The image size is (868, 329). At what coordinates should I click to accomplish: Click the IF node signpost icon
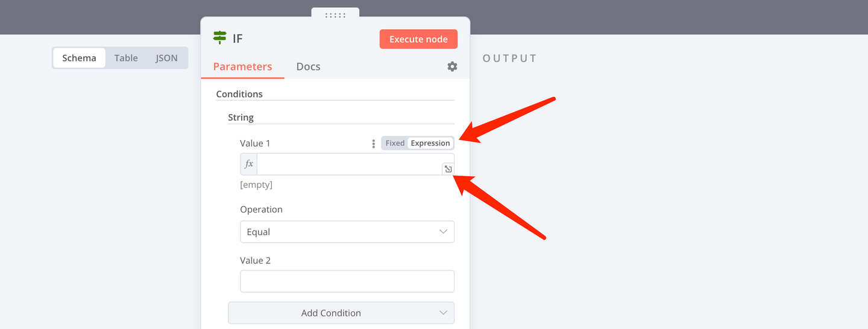220,38
